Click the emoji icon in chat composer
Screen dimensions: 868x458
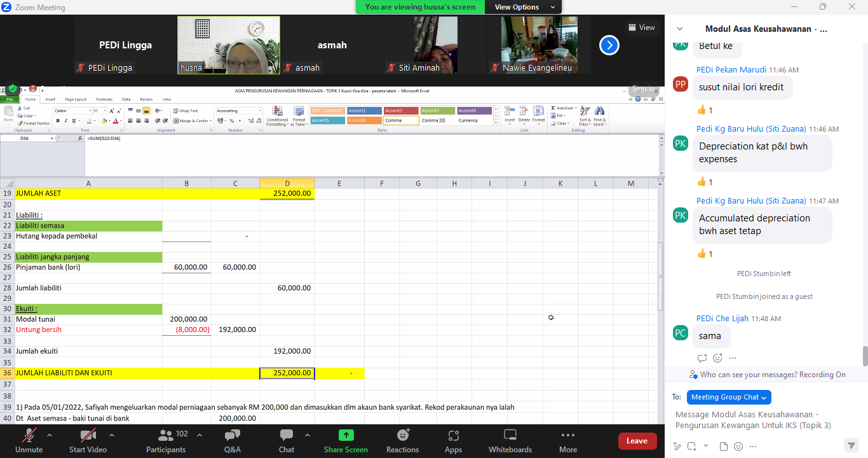point(738,446)
